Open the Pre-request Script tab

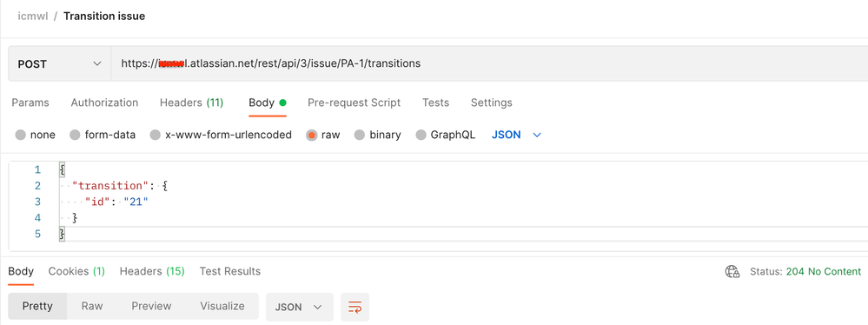[354, 103]
